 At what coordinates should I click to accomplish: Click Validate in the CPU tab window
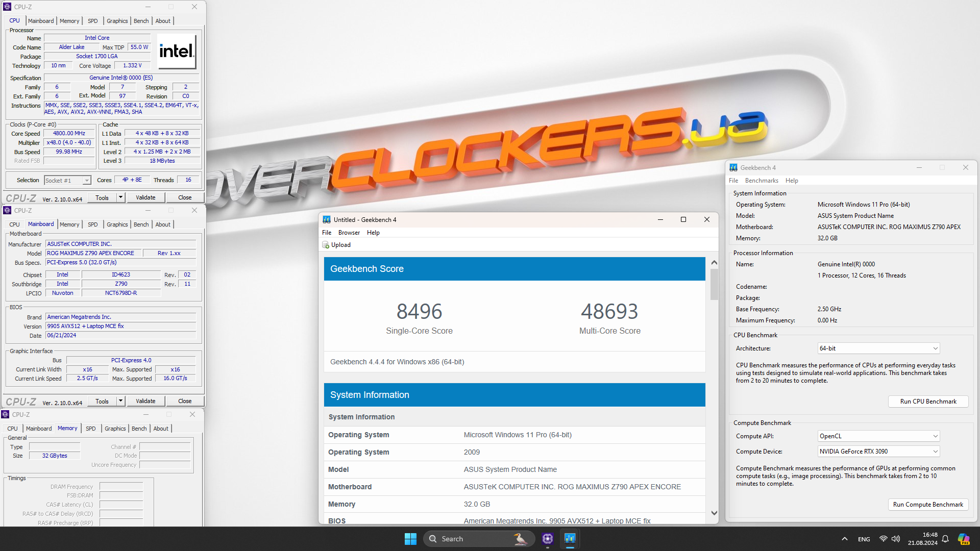click(x=145, y=197)
